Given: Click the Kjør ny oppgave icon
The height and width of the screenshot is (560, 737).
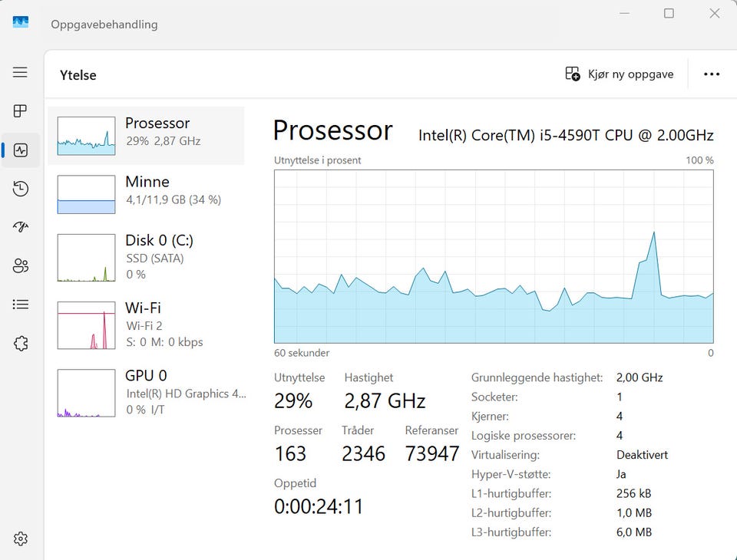Looking at the screenshot, I should [x=572, y=74].
